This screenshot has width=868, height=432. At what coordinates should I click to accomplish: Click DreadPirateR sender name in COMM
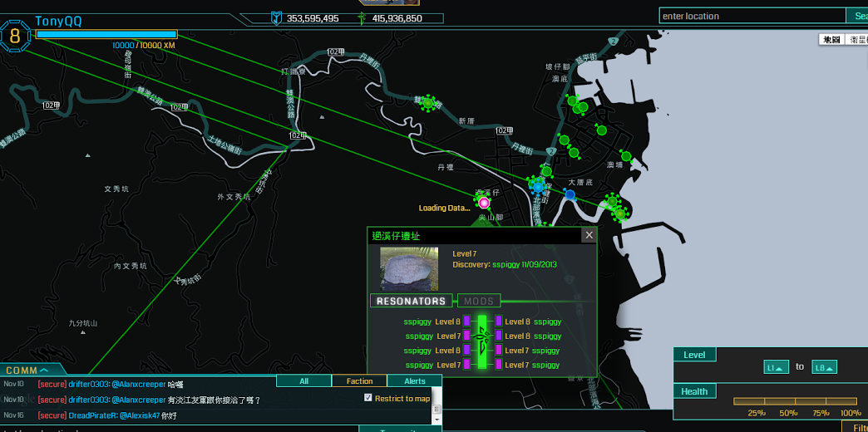coord(92,415)
